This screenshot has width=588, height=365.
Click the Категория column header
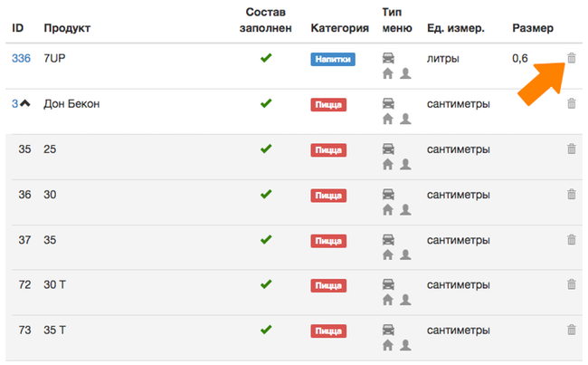coord(340,28)
